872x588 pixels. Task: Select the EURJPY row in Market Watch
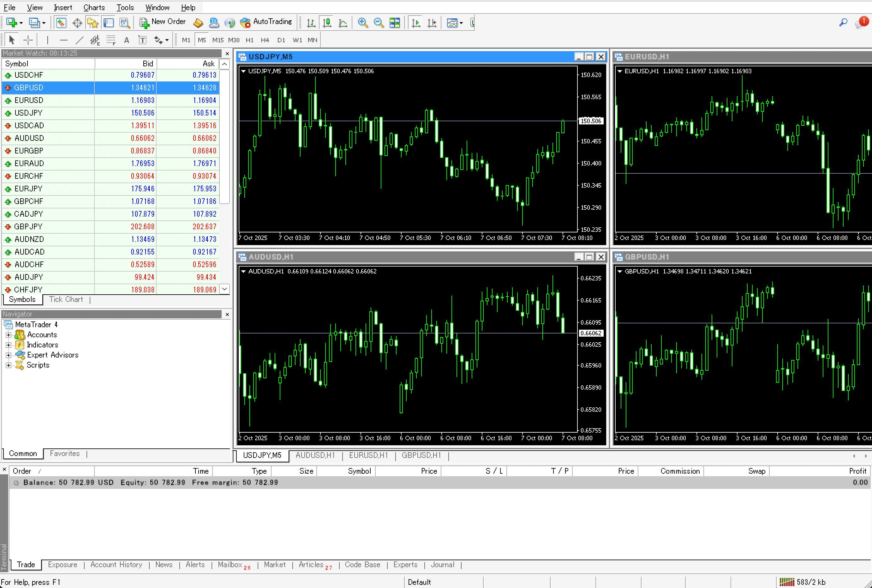tap(28, 189)
